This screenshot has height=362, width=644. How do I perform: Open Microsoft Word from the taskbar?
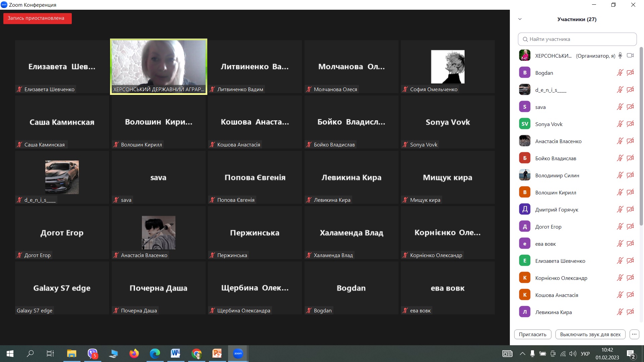coord(175,353)
